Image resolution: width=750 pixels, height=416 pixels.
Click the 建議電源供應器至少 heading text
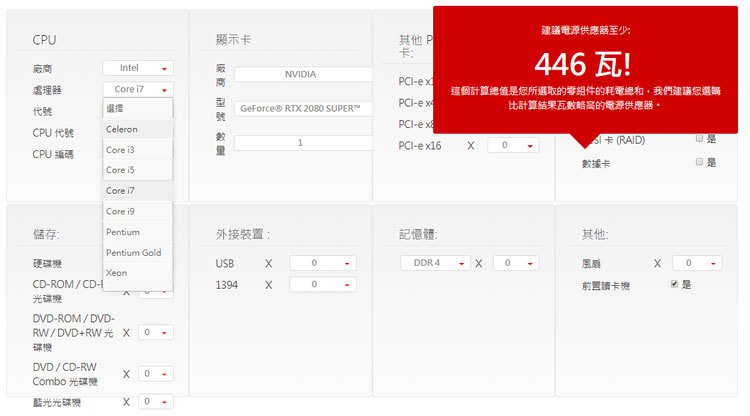[586, 31]
